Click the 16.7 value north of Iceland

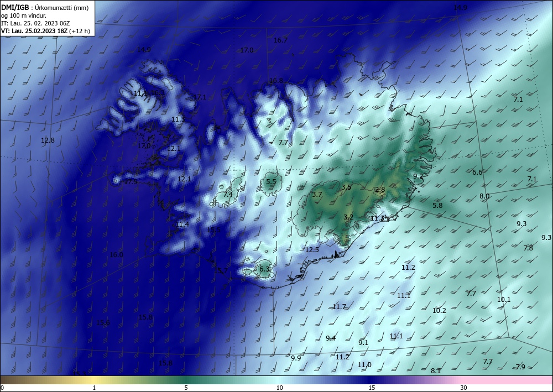280,40
